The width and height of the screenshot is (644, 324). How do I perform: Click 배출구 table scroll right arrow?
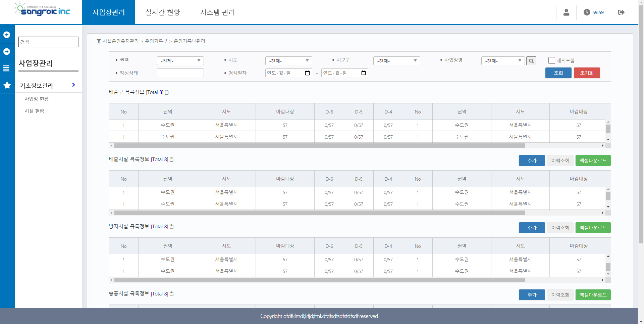(603, 146)
